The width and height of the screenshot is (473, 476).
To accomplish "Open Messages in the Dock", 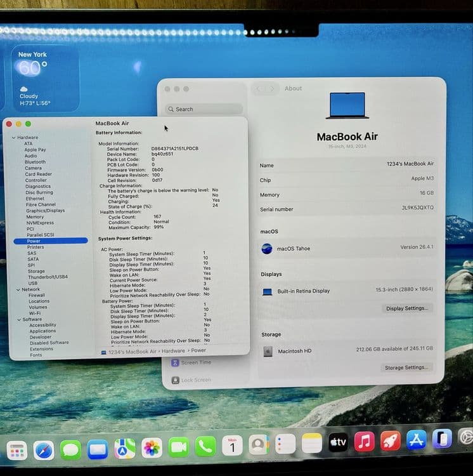I will 70,449.
